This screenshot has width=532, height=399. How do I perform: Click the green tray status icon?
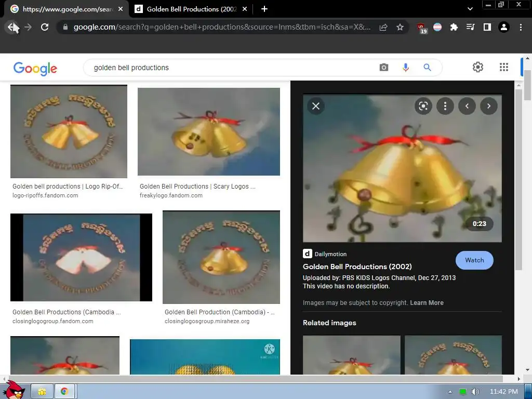coord(462,392)
